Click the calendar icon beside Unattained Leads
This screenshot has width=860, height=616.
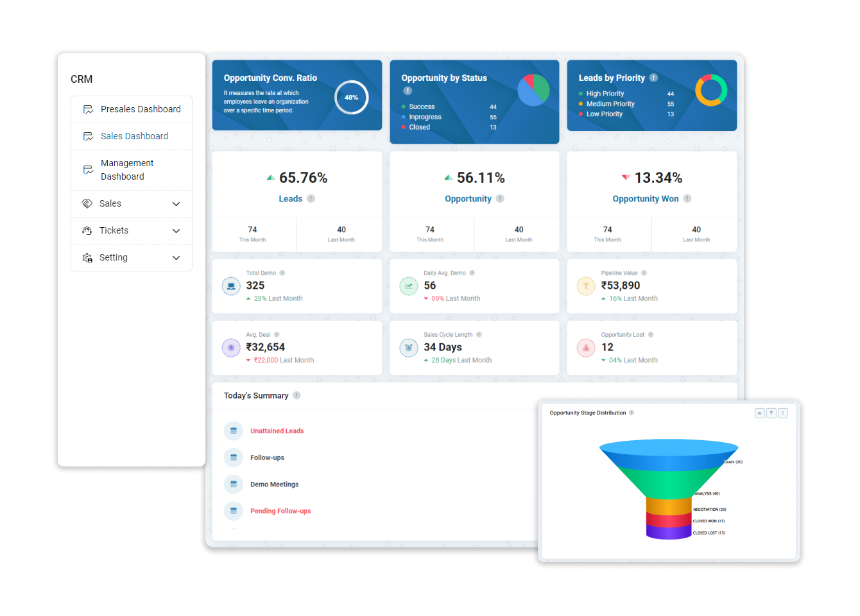click(233, 431)
